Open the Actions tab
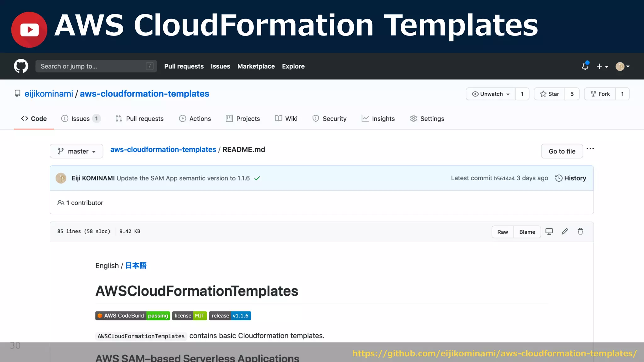 pos(195,118)
